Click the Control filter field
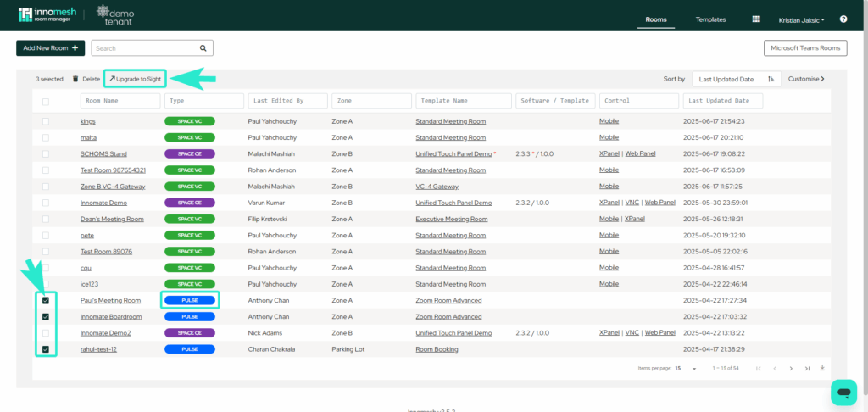 [639, 101]
